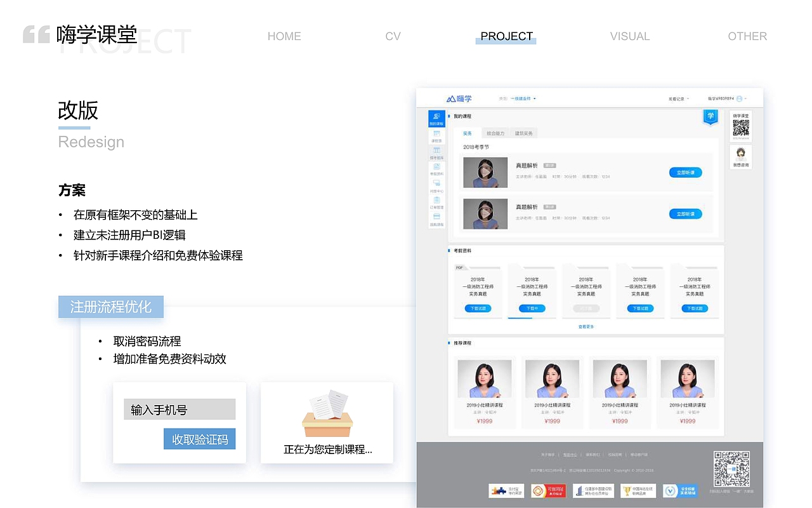812x508 pixels.
Task: Open the 一级建造师 category dropdown
Action: (523, 98)
